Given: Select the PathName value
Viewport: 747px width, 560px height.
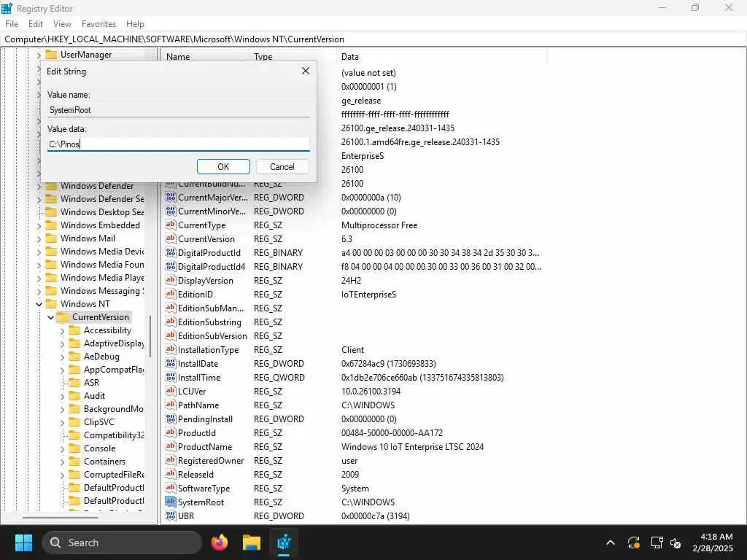Looking at the screenshot, I should (198, 405).
